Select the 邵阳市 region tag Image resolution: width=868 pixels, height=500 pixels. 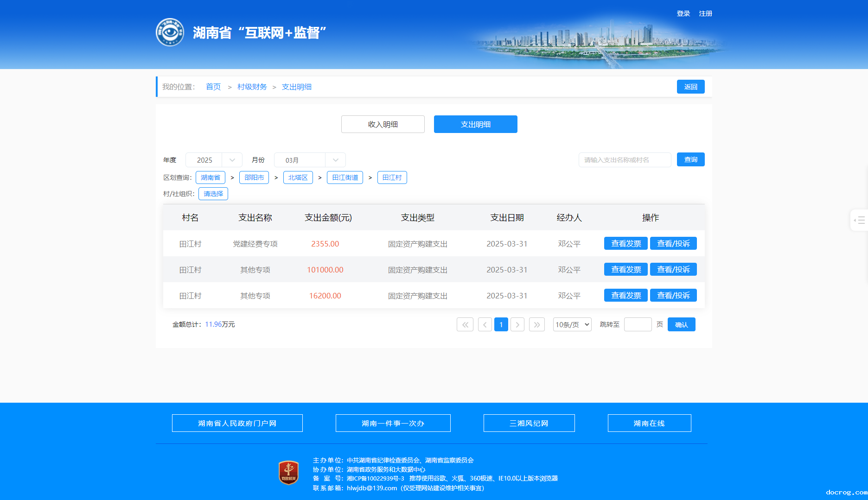point(254,177)
